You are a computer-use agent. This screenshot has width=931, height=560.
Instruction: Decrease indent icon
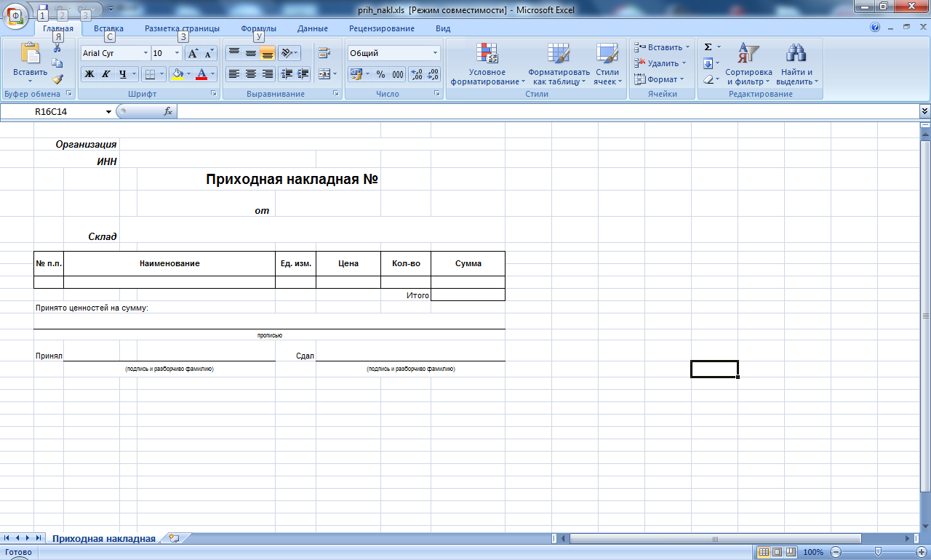click(x=287, y=74)
